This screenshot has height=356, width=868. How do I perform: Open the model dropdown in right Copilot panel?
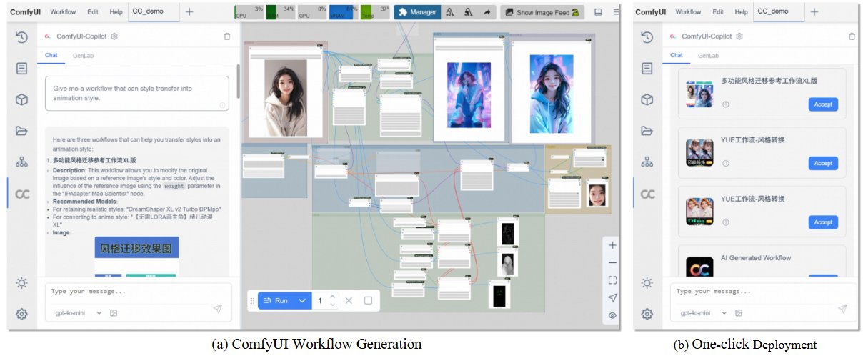point(704,313)
